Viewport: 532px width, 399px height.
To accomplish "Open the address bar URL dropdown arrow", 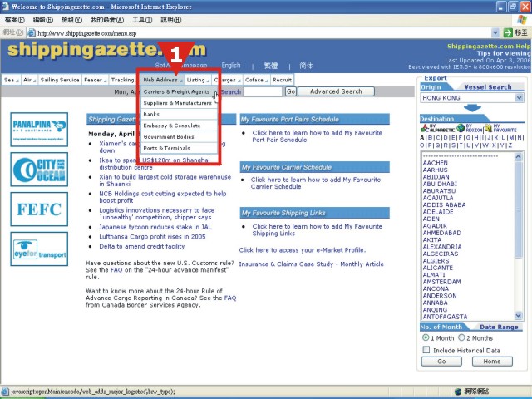I will pyautogui.click(x=495, y=32).
